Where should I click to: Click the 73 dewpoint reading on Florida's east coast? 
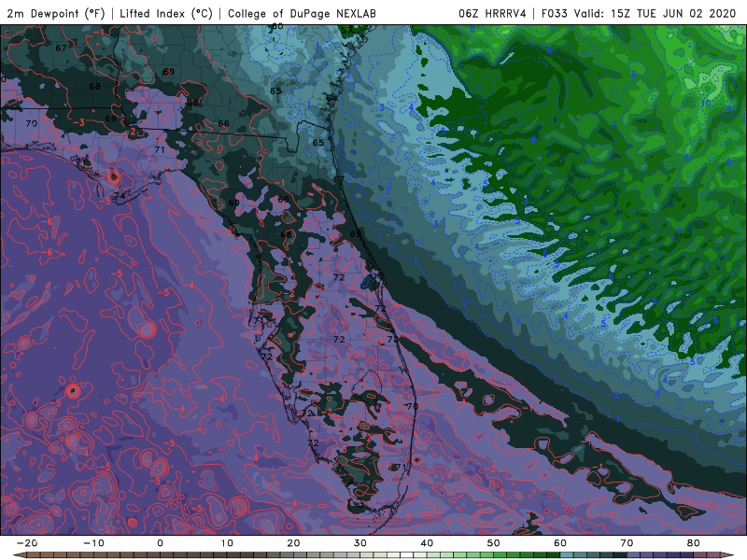[x=392, y=339]
